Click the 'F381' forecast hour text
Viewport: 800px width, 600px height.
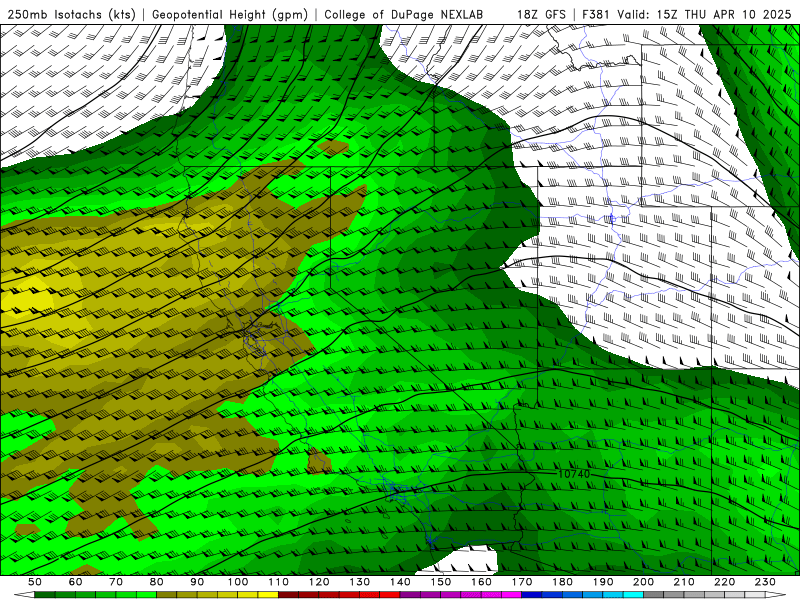[x=596, y=15]
